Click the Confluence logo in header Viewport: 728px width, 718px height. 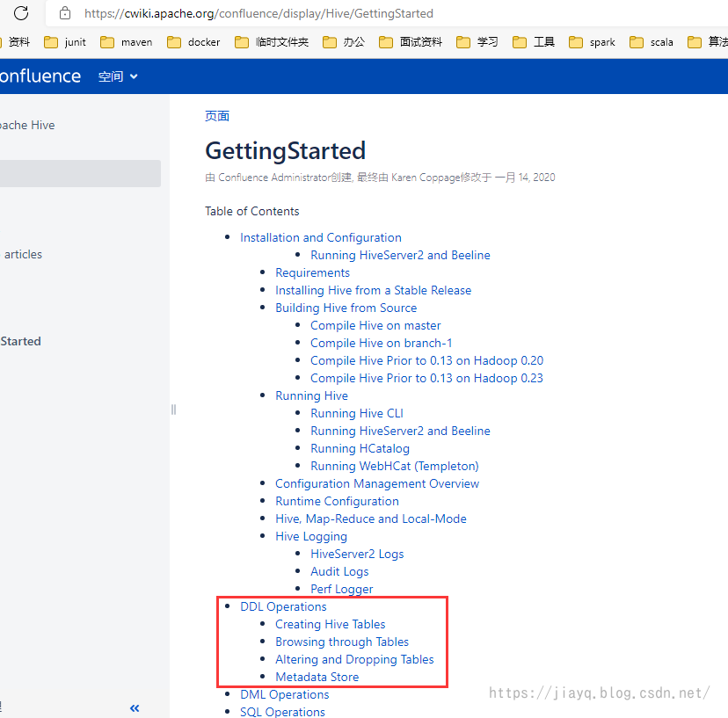(40, 76)
